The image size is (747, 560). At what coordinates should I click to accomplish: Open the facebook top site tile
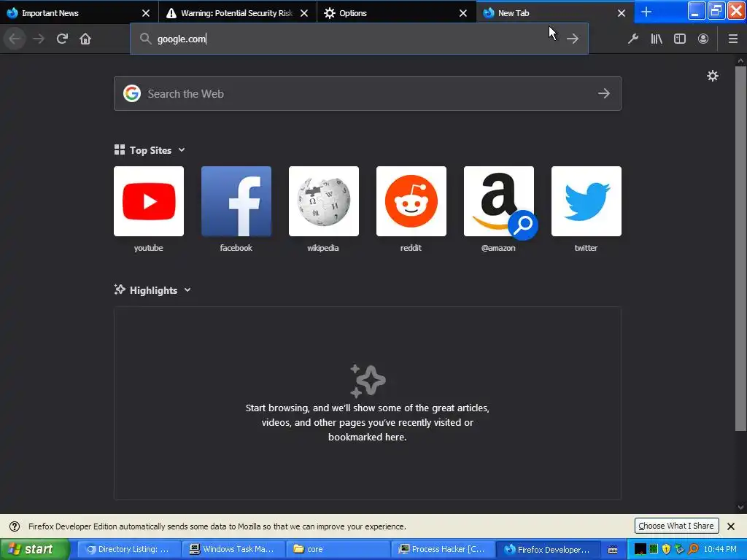click(x=236, y=201)
